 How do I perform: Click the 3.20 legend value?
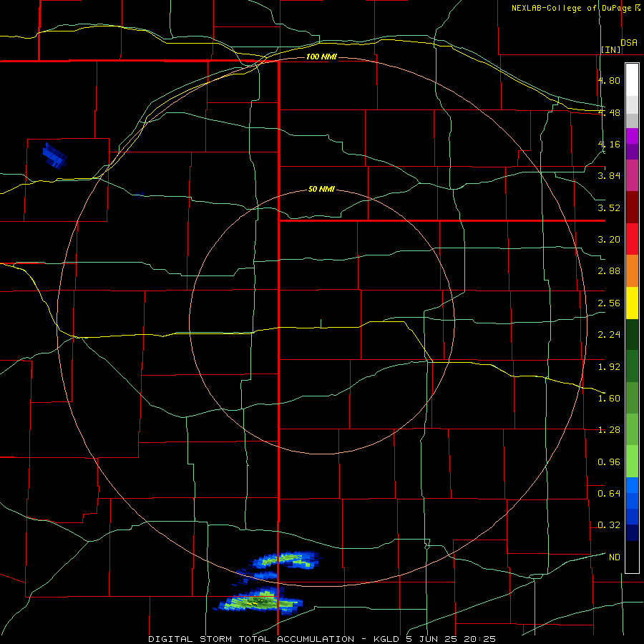coord(609,240)
